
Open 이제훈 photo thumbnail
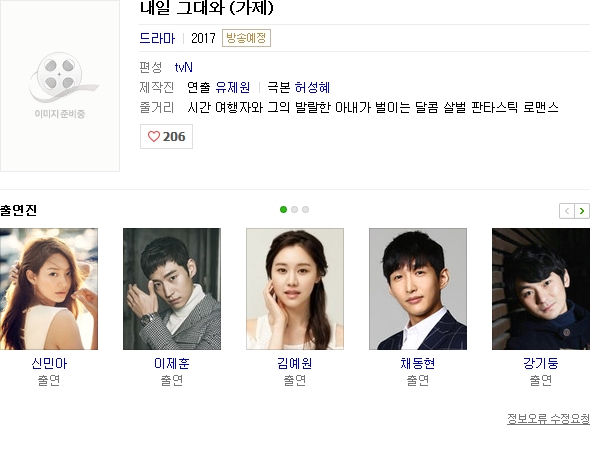[172, 289]
